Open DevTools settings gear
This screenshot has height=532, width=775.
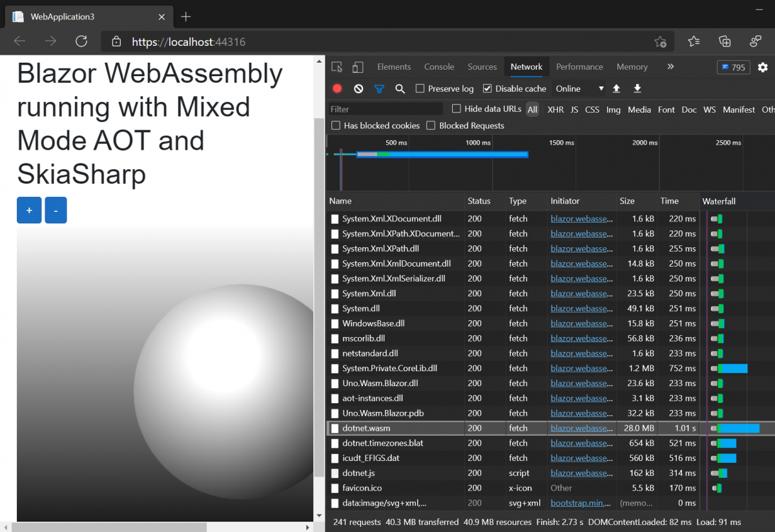point(763,66)
